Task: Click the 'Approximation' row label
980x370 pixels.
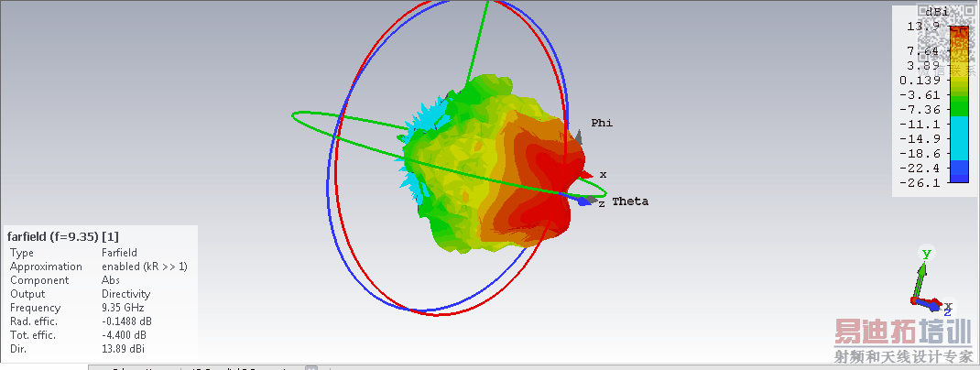Action: pos(46,267)
